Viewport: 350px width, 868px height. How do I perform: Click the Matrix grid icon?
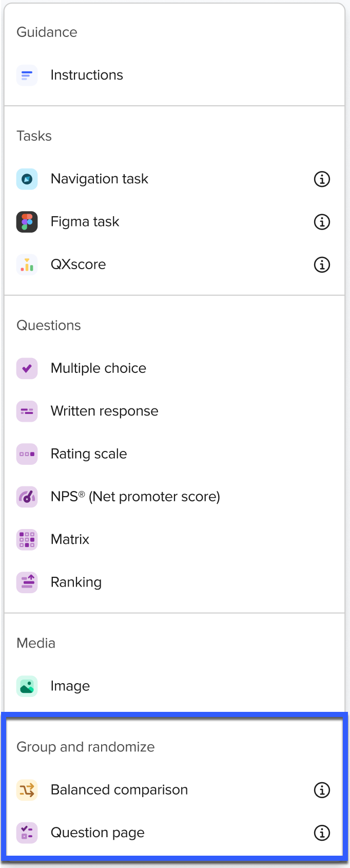point(27,539)
